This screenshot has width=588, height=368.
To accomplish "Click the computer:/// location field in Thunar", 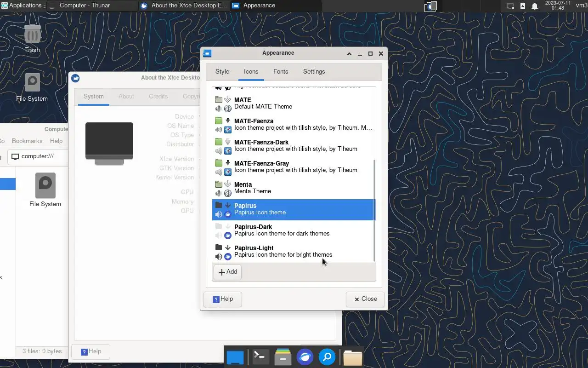I will click(38, 156).
